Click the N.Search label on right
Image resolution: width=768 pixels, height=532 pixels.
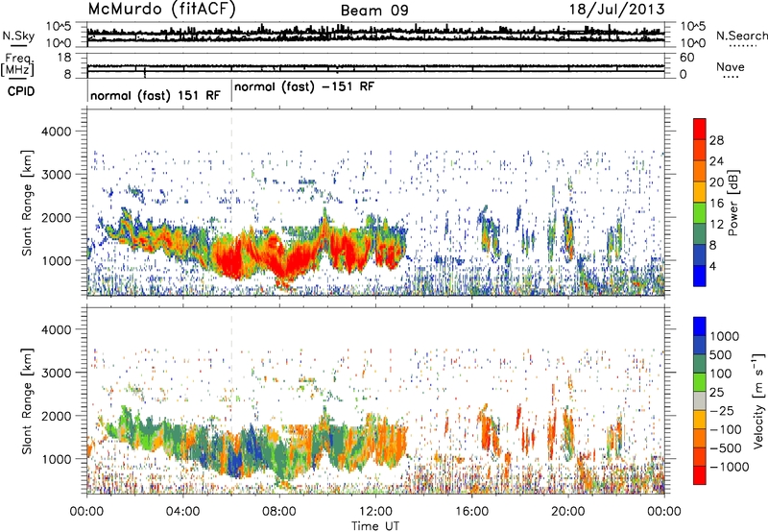pyautogui.click(x=741, y=36)
